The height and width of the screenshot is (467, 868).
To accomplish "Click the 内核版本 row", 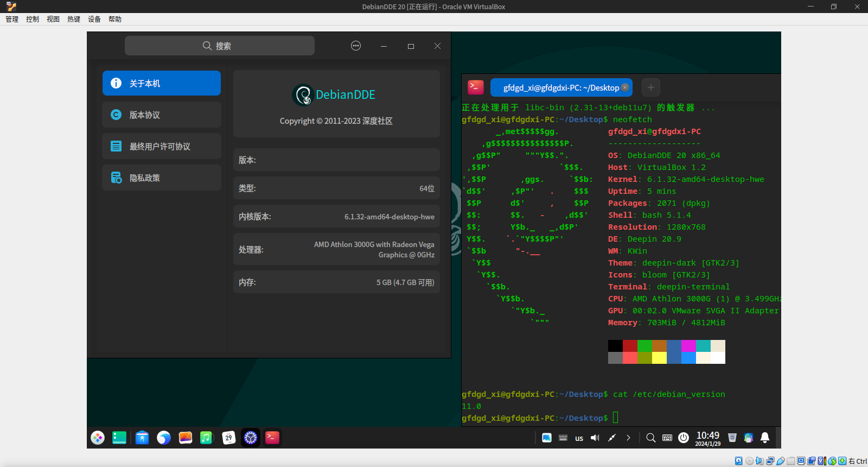I will click(x=336, y=216).
